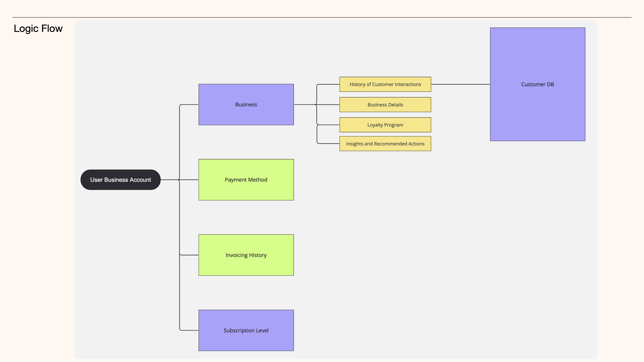Select connector line entering Subscription Level box

coord(190,330)
